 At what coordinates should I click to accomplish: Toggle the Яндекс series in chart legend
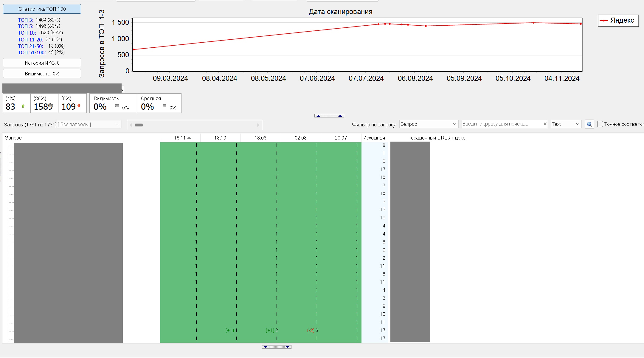coord(618,21)
